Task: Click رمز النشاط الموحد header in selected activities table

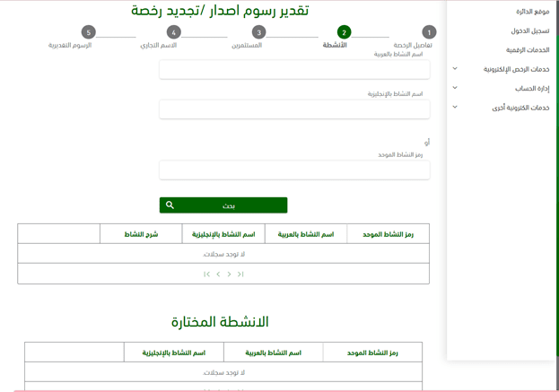Action: (x=372, y=353)
